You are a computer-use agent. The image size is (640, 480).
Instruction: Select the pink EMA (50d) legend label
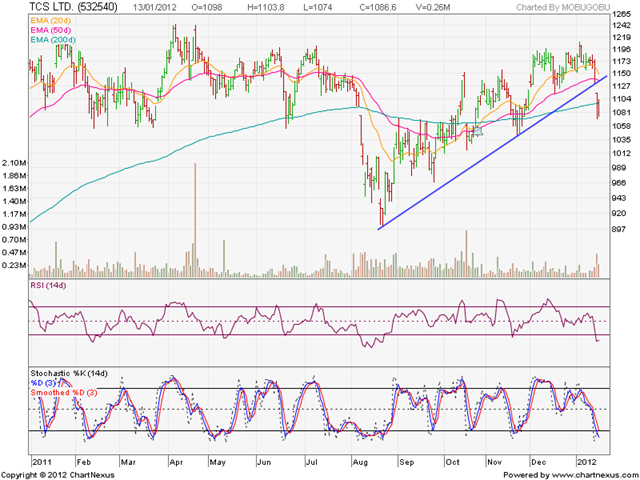coord(51,30)
